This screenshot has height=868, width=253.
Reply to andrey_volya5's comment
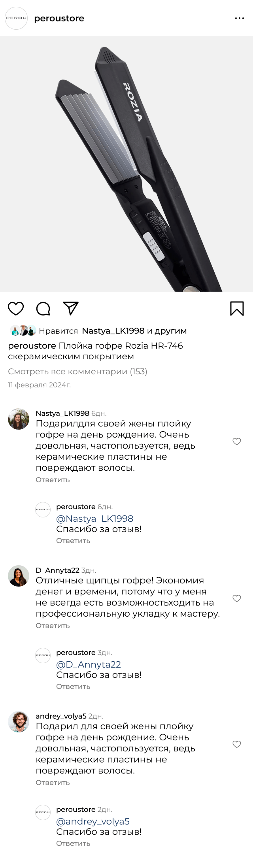point(53,783)
